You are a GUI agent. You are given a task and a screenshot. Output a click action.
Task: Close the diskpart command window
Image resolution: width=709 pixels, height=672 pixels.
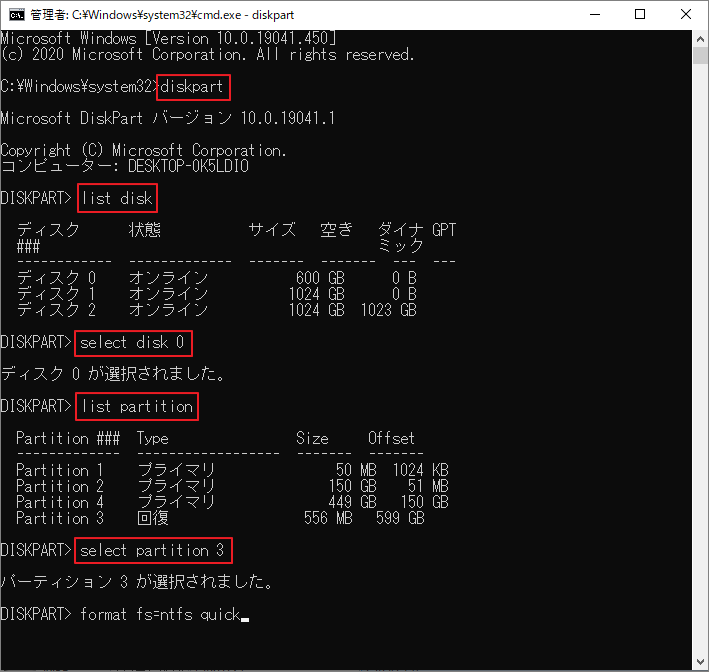tap(685, 14)
